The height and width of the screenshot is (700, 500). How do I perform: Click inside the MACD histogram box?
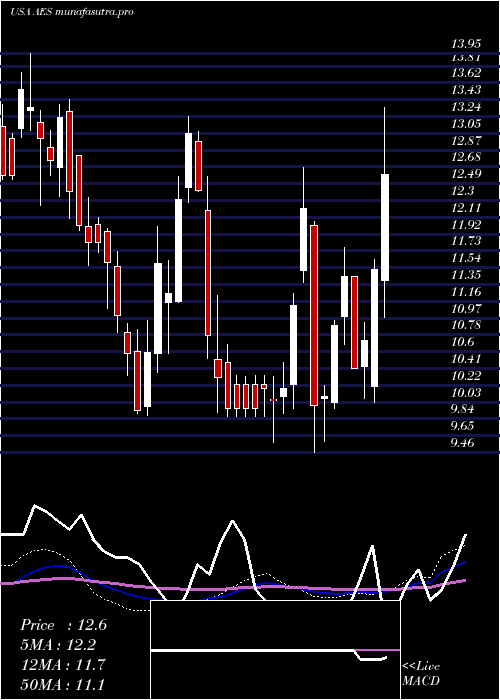point(275,650)
